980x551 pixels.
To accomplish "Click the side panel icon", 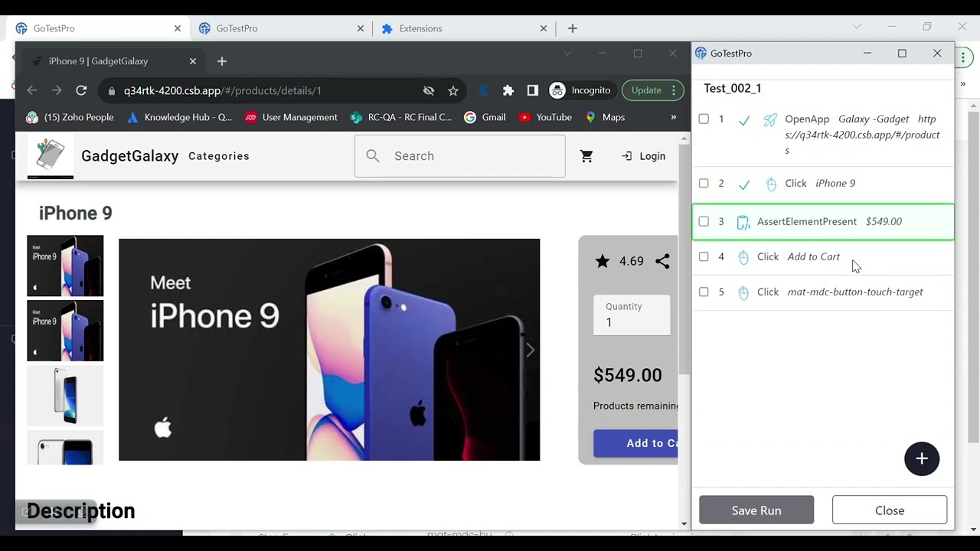I will [533, 90].
